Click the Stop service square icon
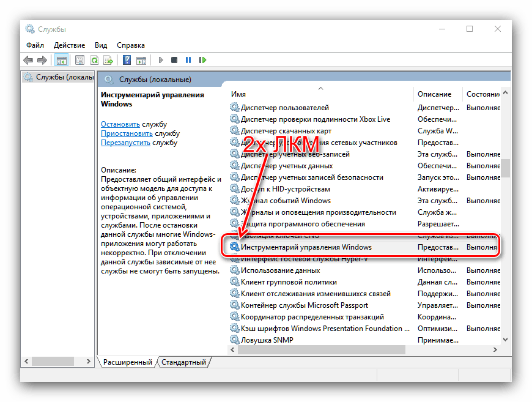This screenshot has height=402, width=532. 174,60
